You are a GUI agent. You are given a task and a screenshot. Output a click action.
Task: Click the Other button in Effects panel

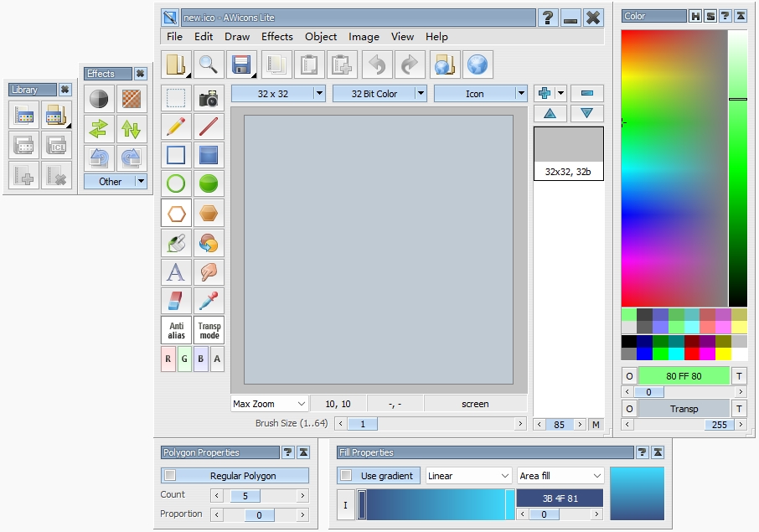click(x=116, y=182)
